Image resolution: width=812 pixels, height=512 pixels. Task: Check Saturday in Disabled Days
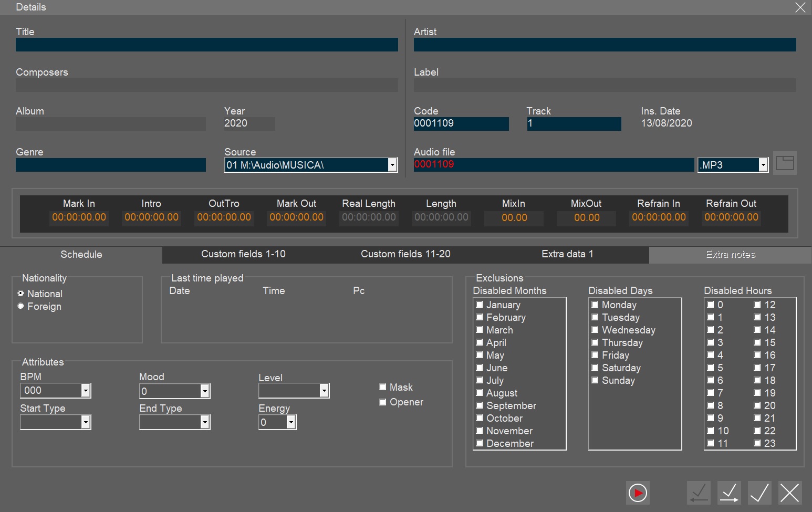pos(595,368)
